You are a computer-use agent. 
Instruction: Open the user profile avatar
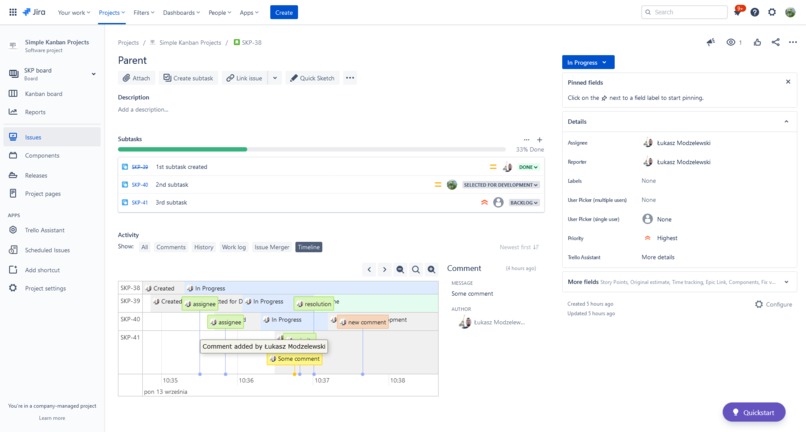tap(790, 12)
